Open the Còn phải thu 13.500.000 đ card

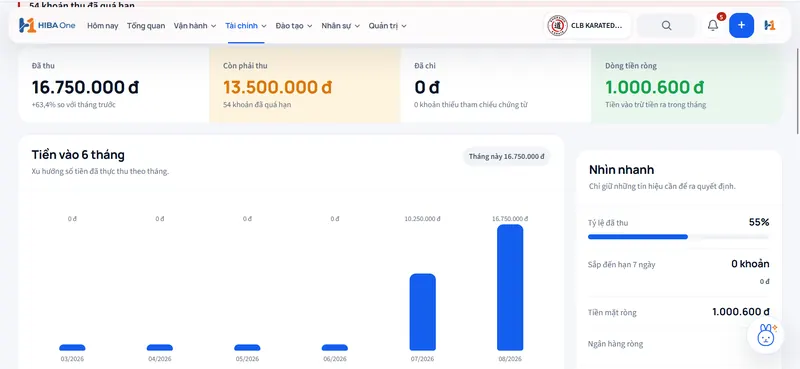(x=305, y=85)
